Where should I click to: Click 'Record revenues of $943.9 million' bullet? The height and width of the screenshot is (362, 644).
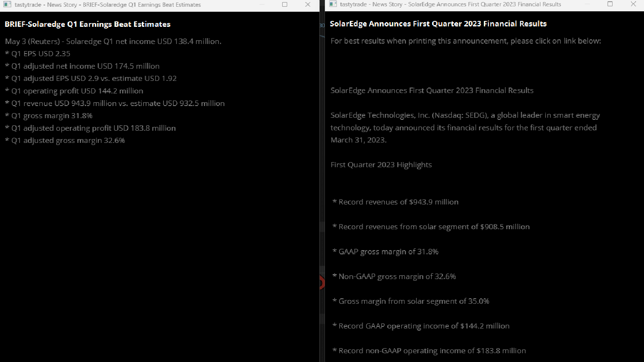[x=395, y=202]
